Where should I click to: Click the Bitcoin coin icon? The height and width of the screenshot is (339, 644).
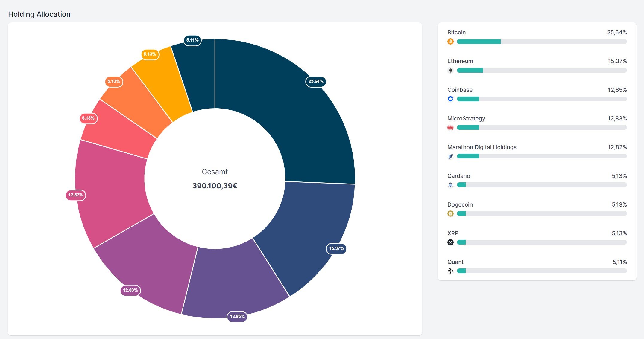point(450,42)
